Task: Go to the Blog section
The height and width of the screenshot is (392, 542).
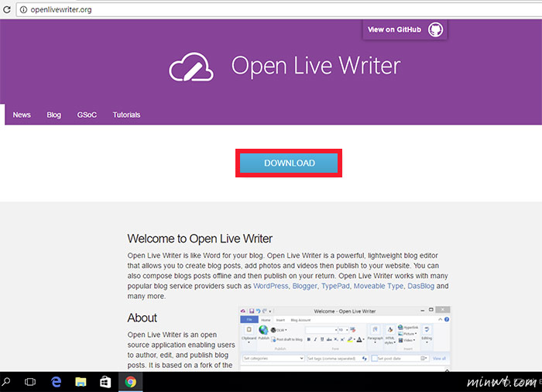Action: point(54,115)
